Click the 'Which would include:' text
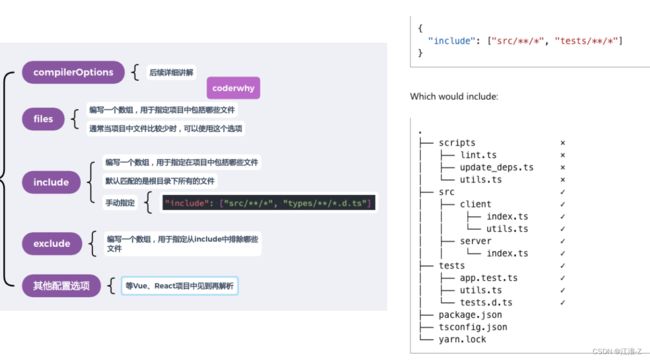Image resolution: width=650 pixels, height=360 pixels. click(454, 97)
